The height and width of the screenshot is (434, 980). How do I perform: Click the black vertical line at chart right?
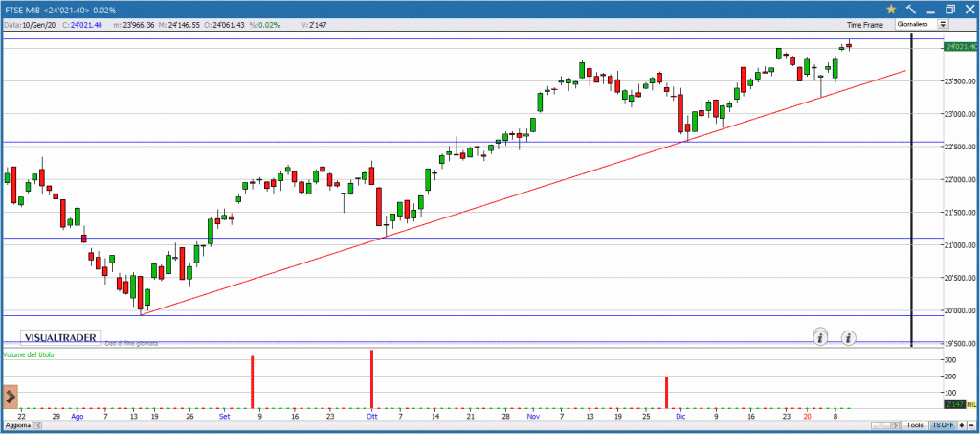click(x=911, y=192)
